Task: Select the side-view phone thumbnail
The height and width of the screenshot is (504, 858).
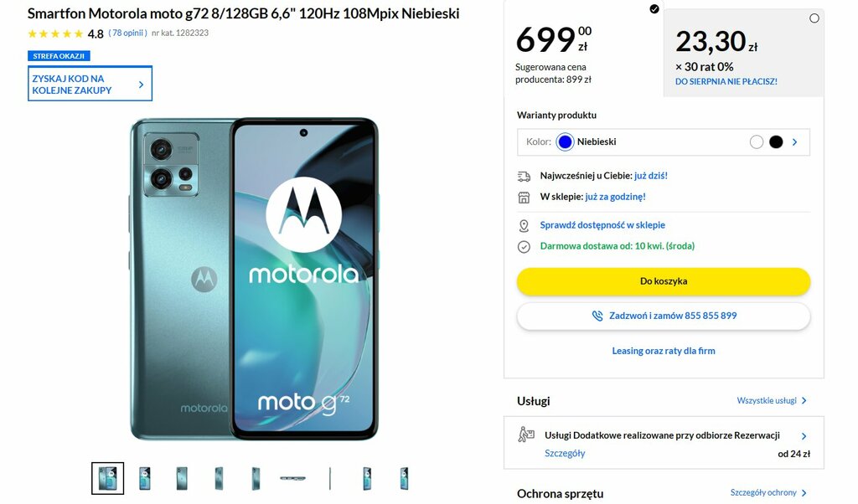Action: (330, 478)
